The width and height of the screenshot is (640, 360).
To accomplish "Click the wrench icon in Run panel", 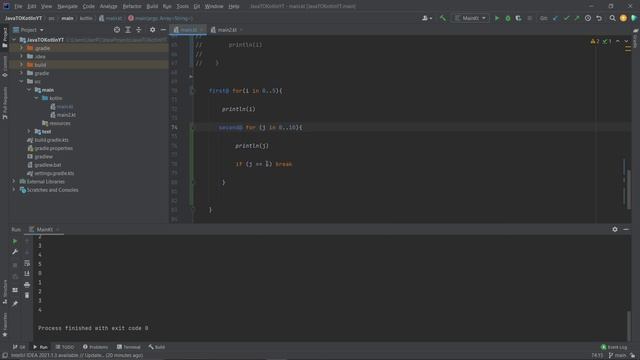I will (x=15, y=252).
